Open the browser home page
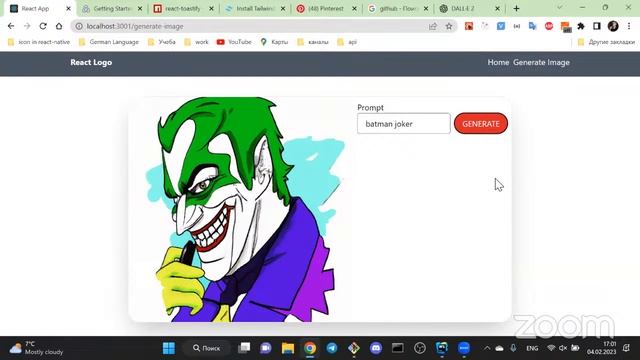Screen dimensions: 640x360 (59, 26)
